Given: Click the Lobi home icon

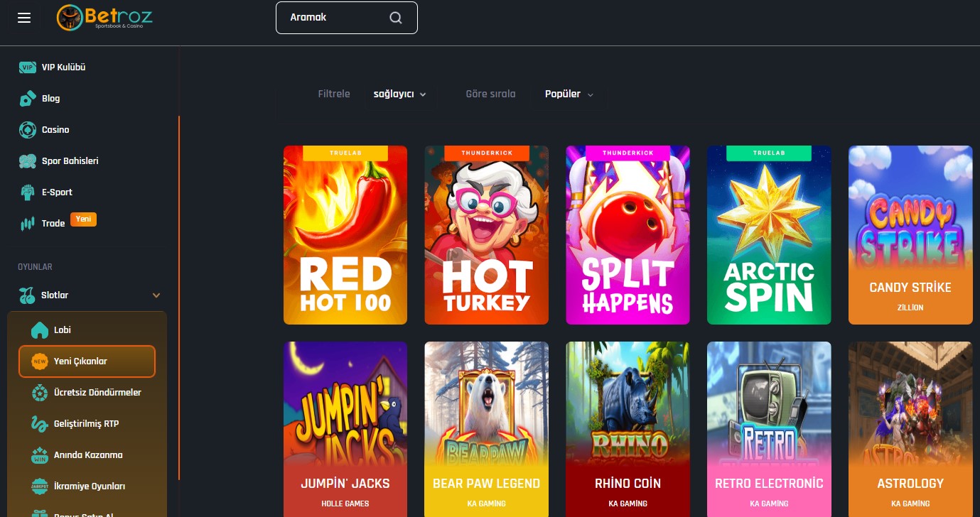Looking at the screenshot, I should pos(40,330).
